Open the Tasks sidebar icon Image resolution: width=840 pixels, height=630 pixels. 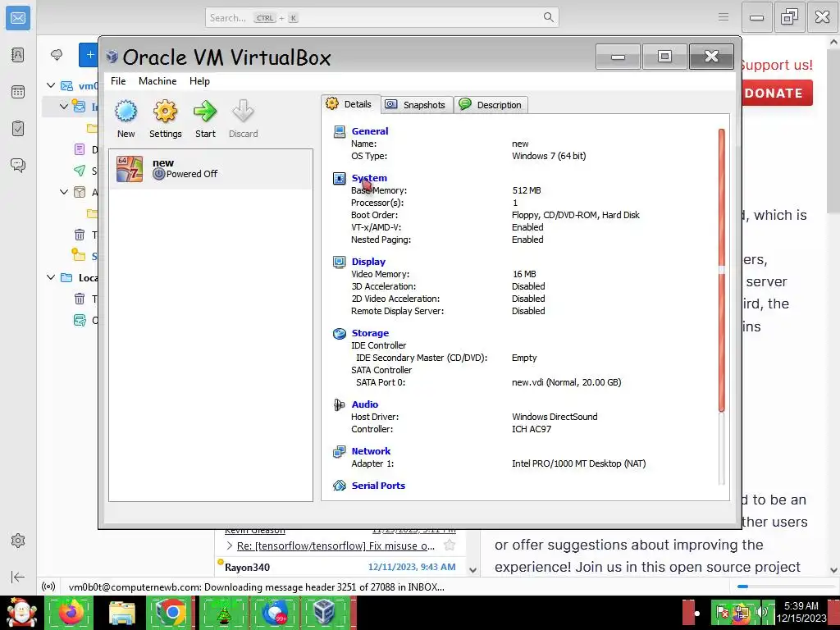click(18, 129)
